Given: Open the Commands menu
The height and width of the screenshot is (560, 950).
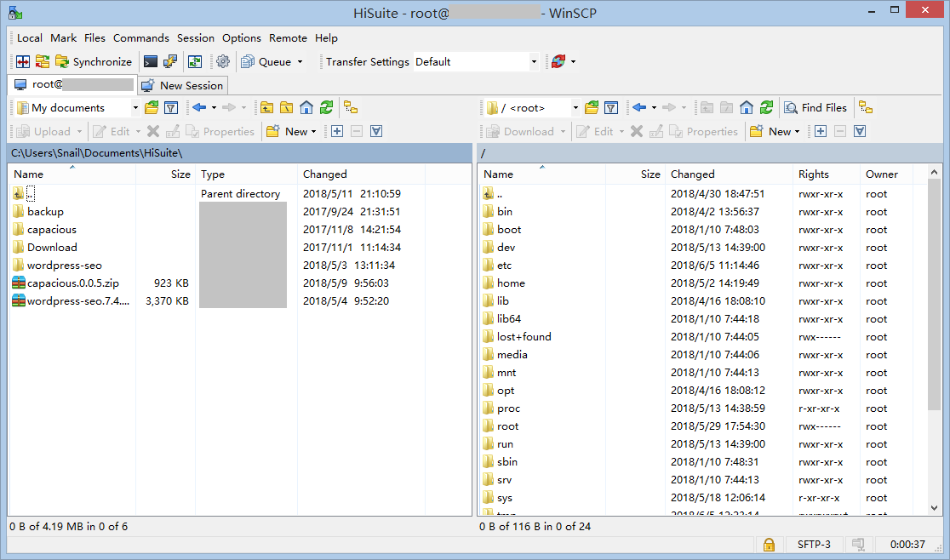Looking at the screenshot, I should 141,37.
